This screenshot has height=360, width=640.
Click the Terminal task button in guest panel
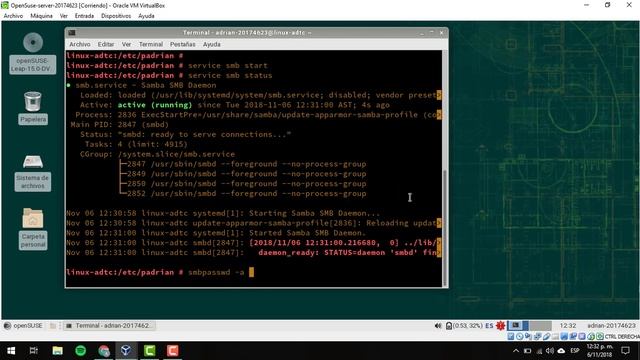tap(109, 326)
